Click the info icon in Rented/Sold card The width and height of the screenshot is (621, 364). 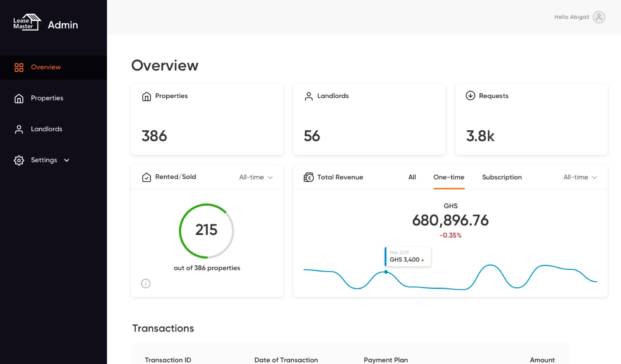pos(146,283)
